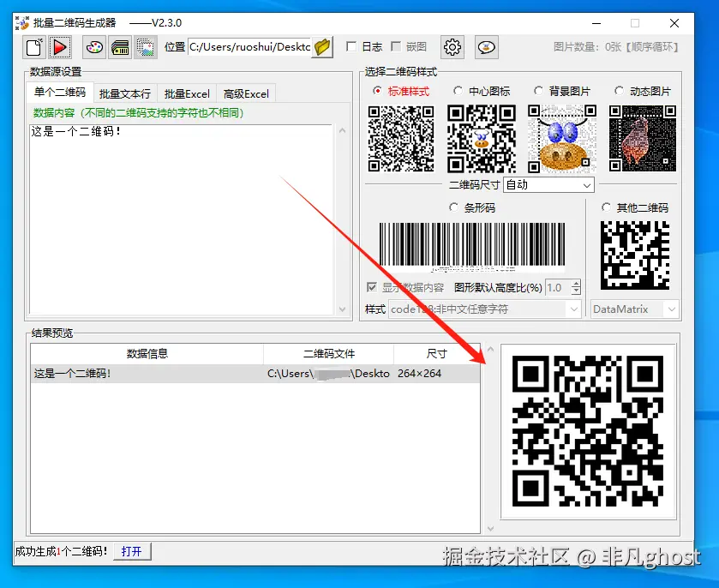The width and height of the screenshot is (719, 588).
Task: Open the color palette icon
Action: [94, 47]
